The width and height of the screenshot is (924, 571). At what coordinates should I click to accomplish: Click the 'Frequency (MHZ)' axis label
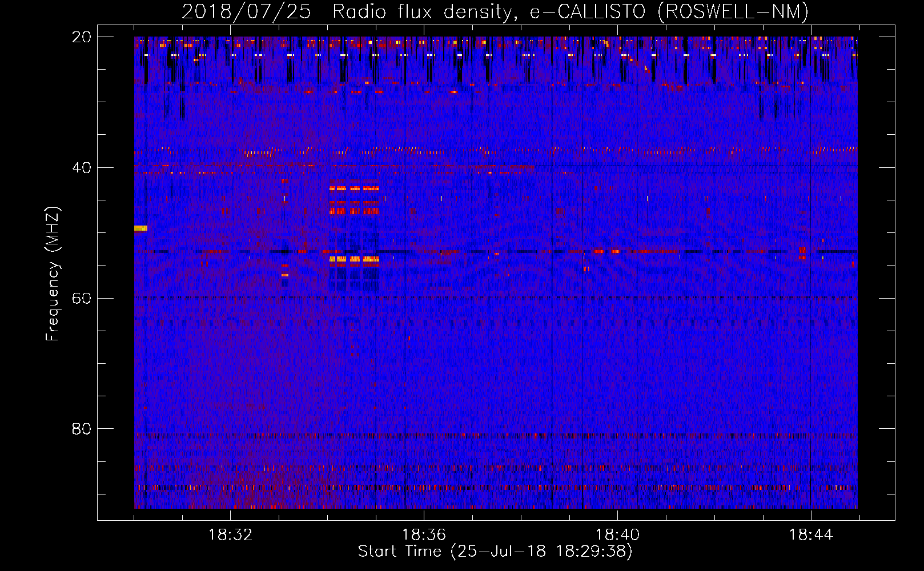53,274
